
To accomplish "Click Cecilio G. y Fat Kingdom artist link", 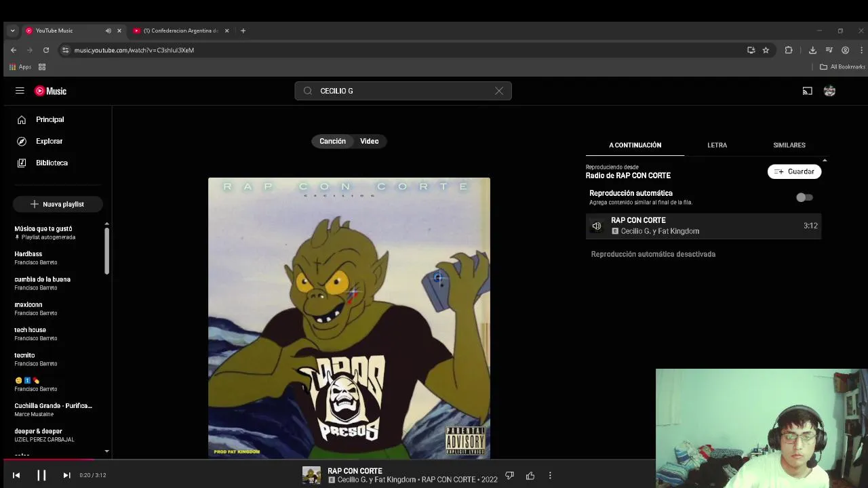I will coord(376,479).
